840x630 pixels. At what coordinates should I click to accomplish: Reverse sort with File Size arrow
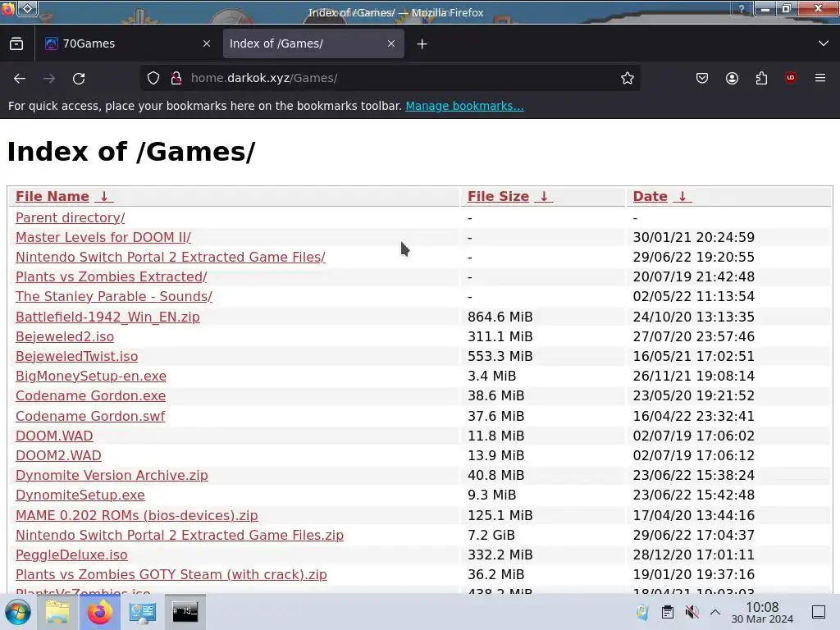tap(544, 197)
